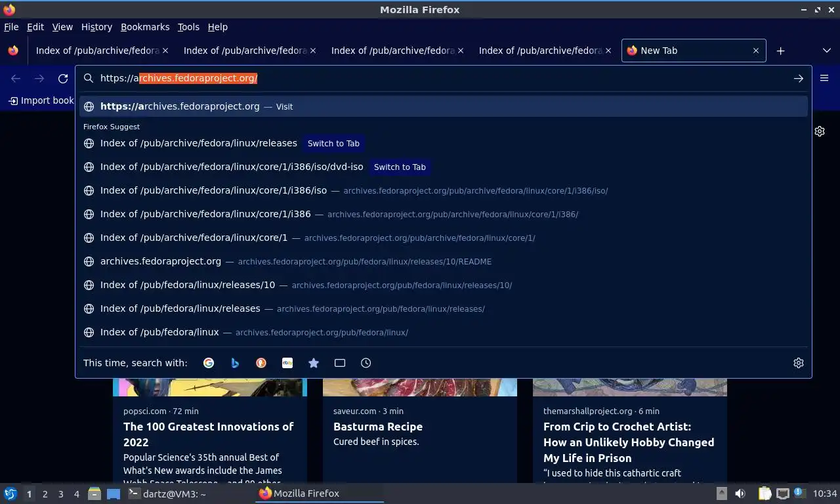Open search settings gear in dropdown
Image resolution: width=840 pixels, height=504 pixels.
[799, 363]
